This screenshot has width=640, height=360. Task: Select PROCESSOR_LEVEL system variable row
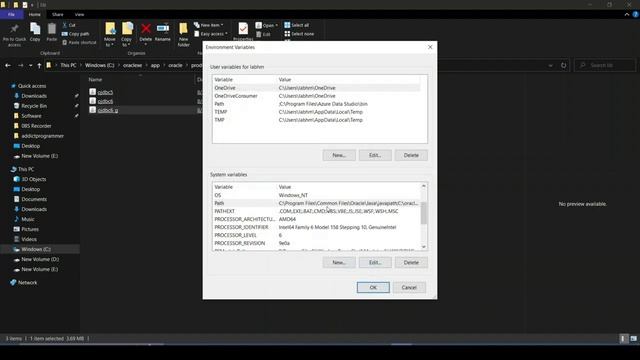pyautogui.click(x=316, y=235)
